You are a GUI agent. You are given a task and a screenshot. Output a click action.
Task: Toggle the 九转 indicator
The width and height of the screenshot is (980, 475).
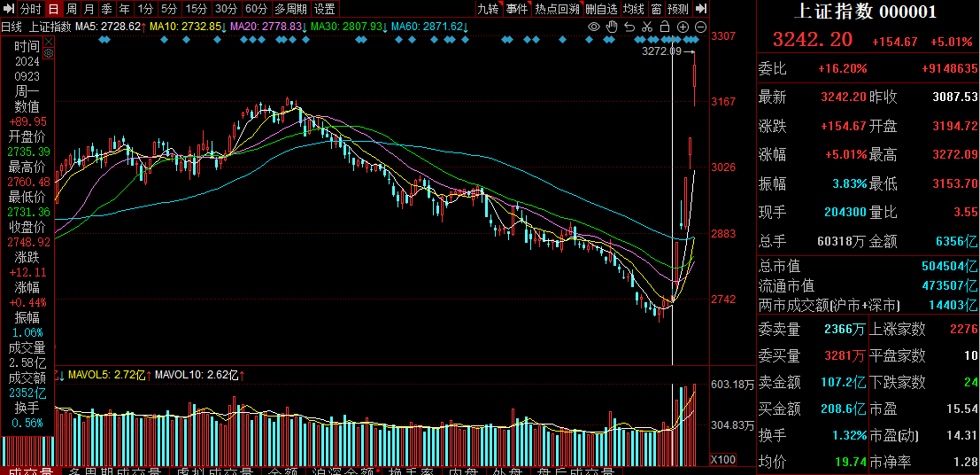[x=488, y=9]
